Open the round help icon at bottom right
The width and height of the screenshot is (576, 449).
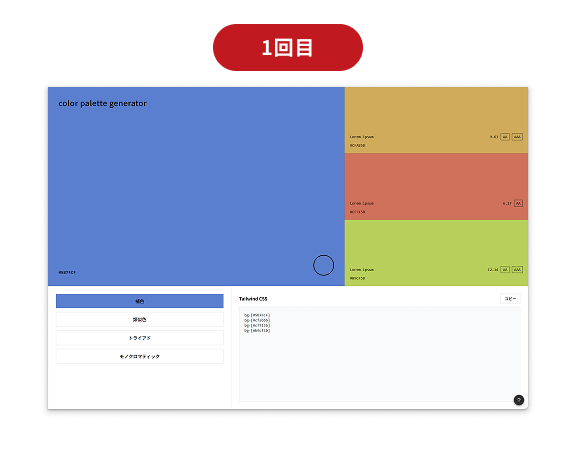pyautogui.click(x=519, y=400)
